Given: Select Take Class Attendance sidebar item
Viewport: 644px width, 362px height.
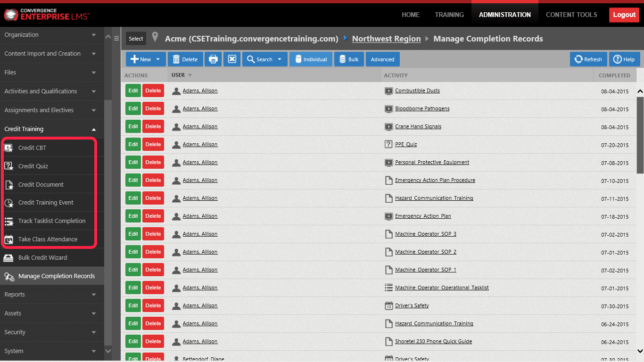Looking at the screenshot, I should click(48, 239).
